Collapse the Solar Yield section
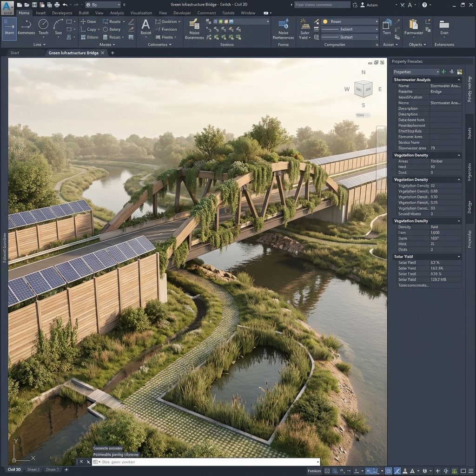 point(459,257)
